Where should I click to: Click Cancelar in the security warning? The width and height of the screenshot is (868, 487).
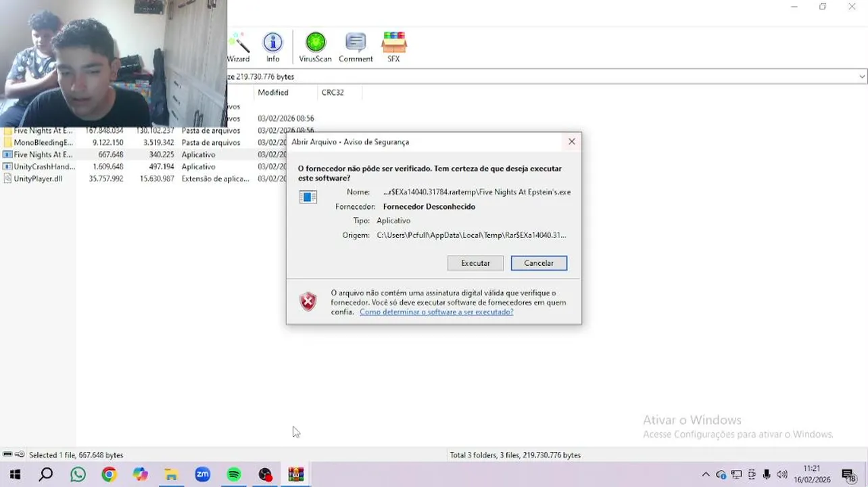[x=539, y=263]
